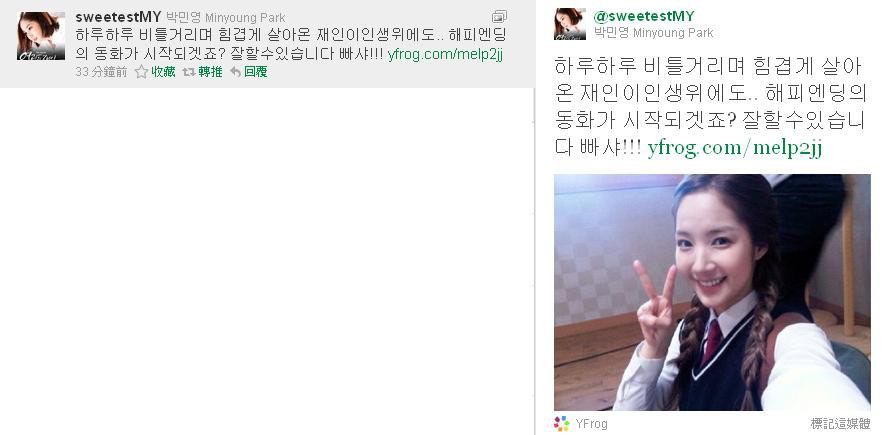Viewport: 892px width, 435px height.
Task: Click the 回覆 reply text label
Action: click(256, 72)
